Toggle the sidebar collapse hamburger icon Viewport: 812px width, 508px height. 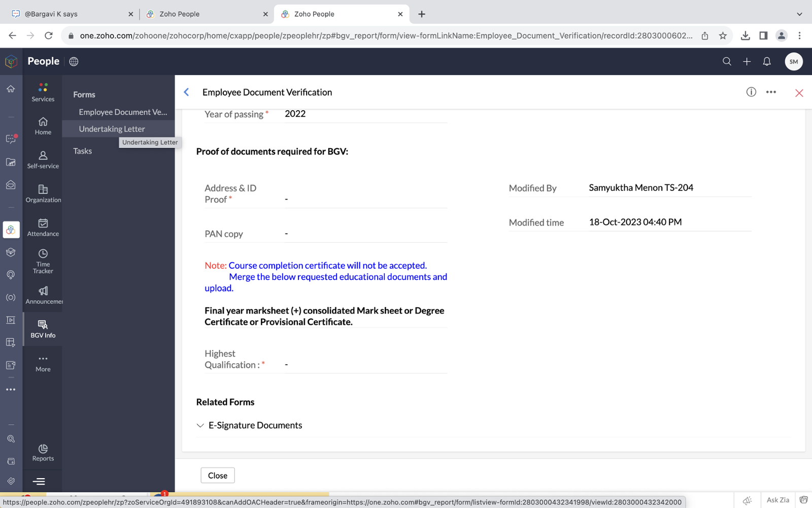pos(39,481)
